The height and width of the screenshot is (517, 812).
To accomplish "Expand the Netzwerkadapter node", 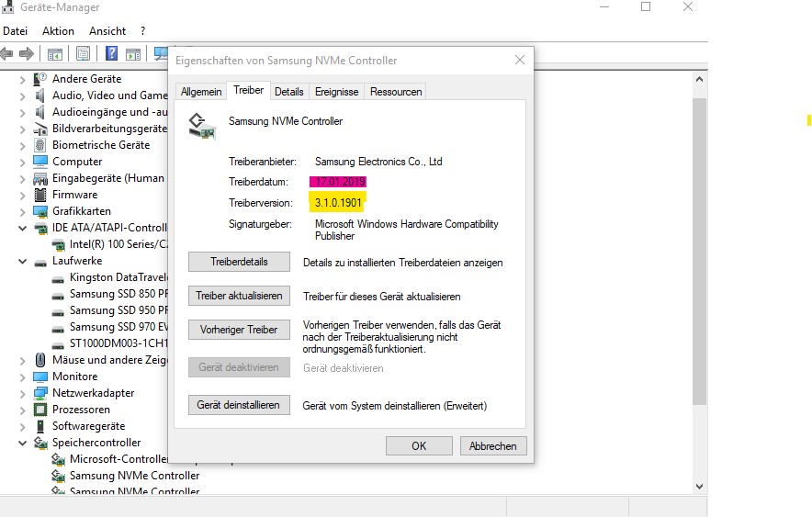I will tap(22, 394).
